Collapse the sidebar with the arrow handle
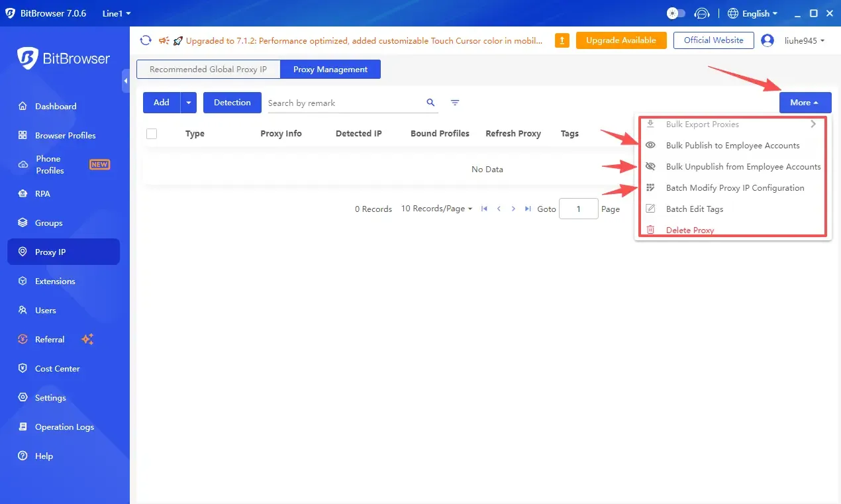This screenshot has height=504, width=841. (x=126, y=81)
